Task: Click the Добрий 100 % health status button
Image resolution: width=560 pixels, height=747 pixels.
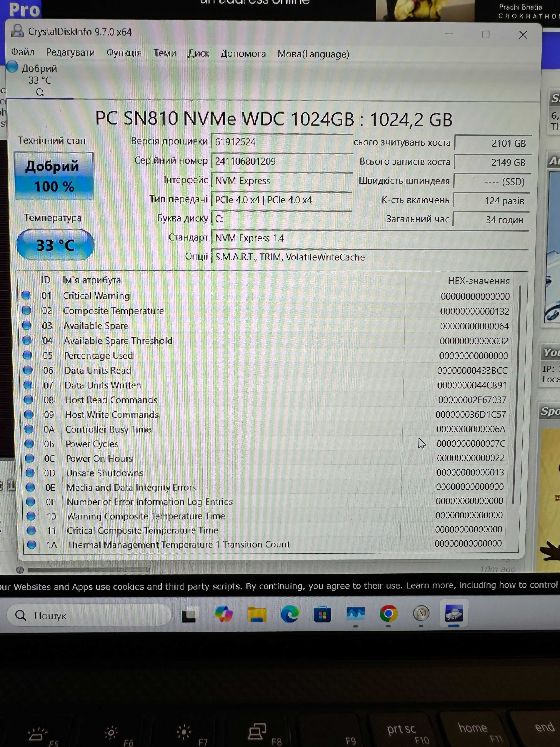Action: tap(54, 176)
